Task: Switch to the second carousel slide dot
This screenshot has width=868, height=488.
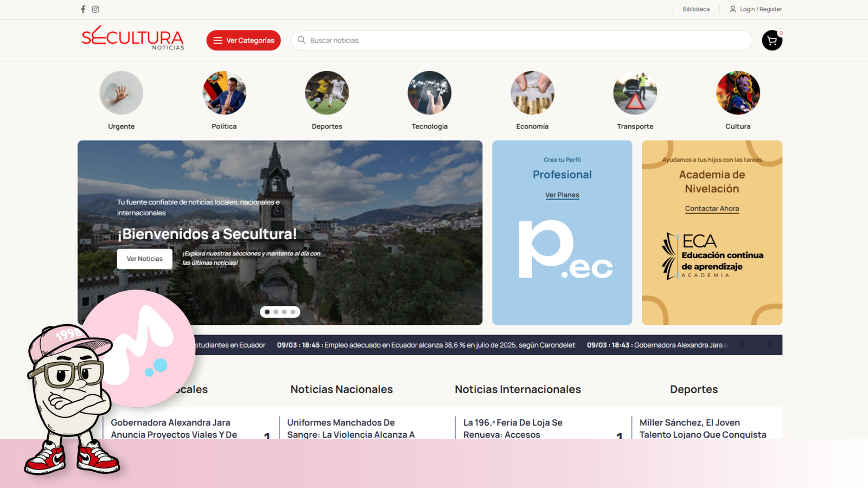Action: coord(276,312)
